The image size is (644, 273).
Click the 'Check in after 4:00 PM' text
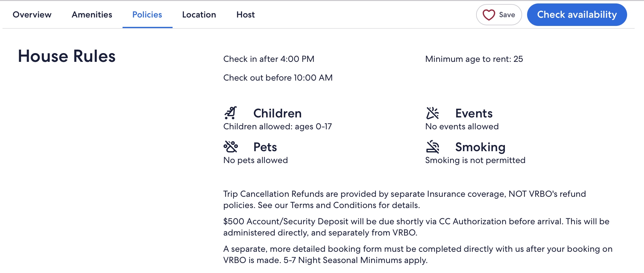[x=269, y=59]
